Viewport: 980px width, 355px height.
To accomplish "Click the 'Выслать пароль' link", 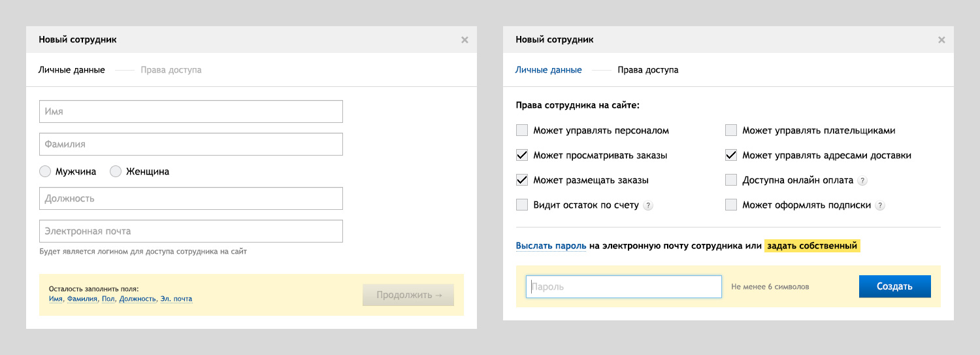I will coord(550,246).
